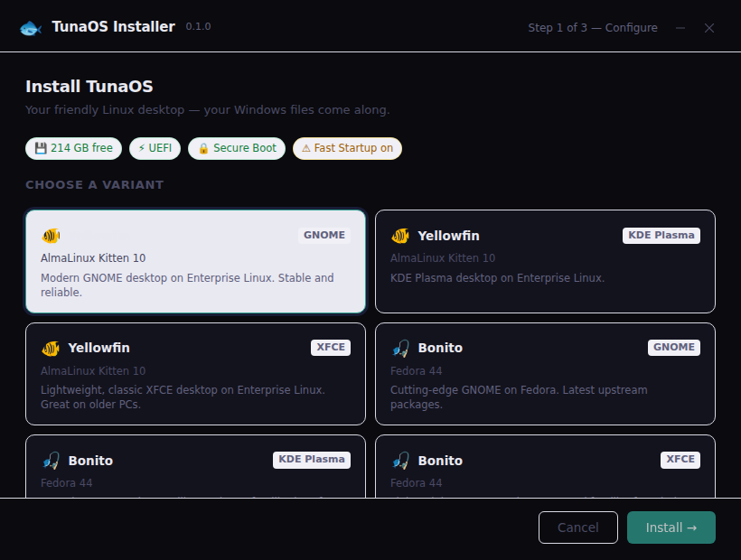Viewport: 741px width, 560px height.
Task: Click 'Cutting-edge GNOME on Fedora' description
Action: [x=519, y=397]
